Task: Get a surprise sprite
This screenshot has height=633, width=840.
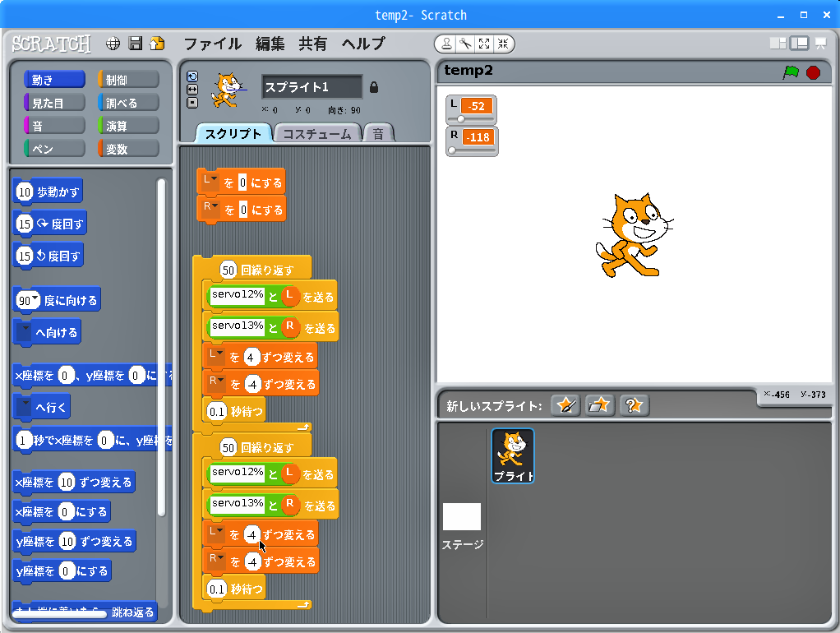Action: tap(634, 405)
